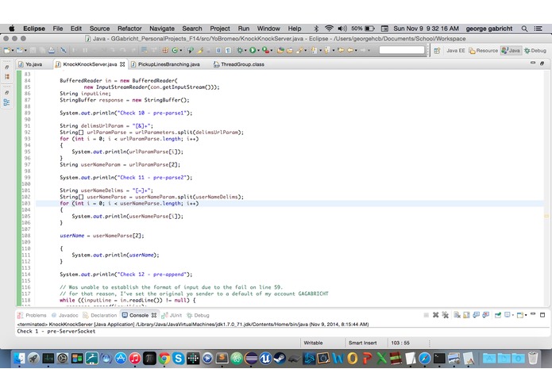Viewport: 552px width, 392px height.
Task: Open the Open Console dropdown
Action: pos(526,315)
